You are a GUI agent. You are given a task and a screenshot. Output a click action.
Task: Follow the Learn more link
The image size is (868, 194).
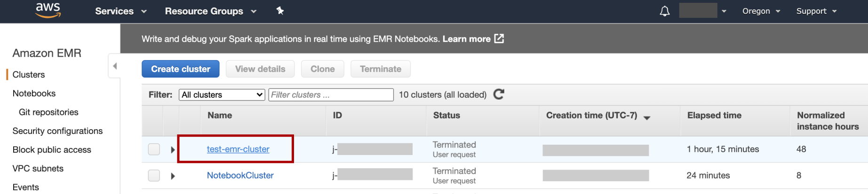(466, 39)
